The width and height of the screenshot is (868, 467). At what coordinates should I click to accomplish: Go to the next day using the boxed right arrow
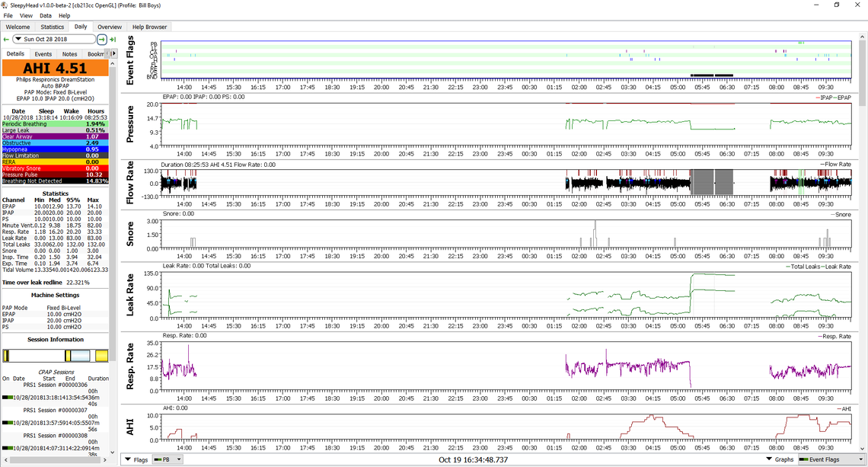point(102,40)
